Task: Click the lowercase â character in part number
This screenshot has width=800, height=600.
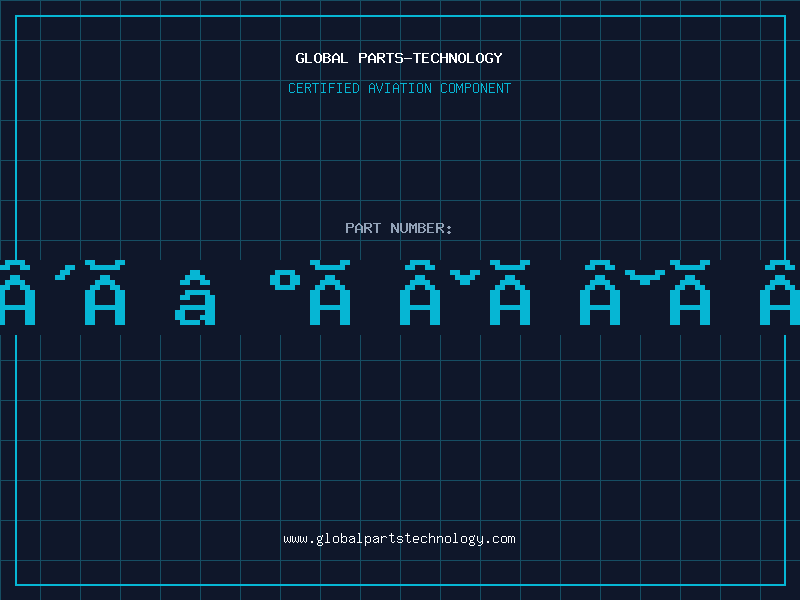Action: 195,298
